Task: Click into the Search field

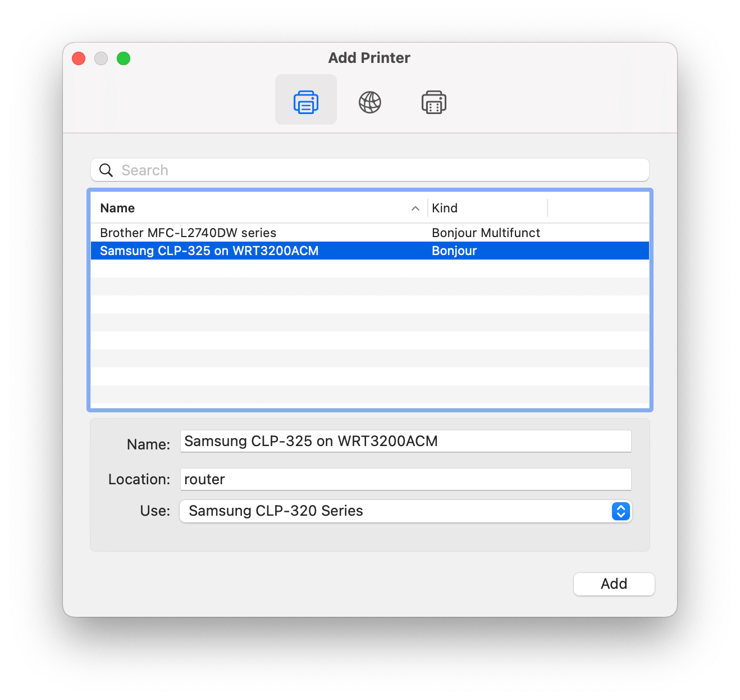Action: pos(370,170)
